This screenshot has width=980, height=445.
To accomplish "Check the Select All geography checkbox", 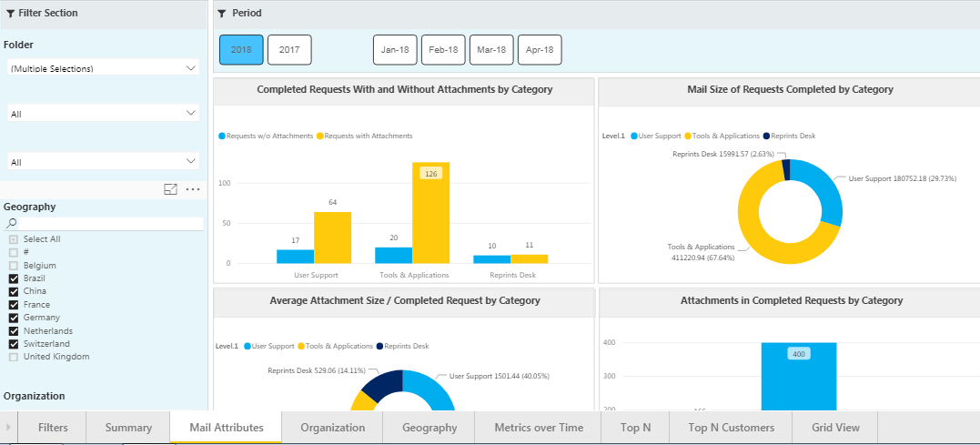I will 14,239.
